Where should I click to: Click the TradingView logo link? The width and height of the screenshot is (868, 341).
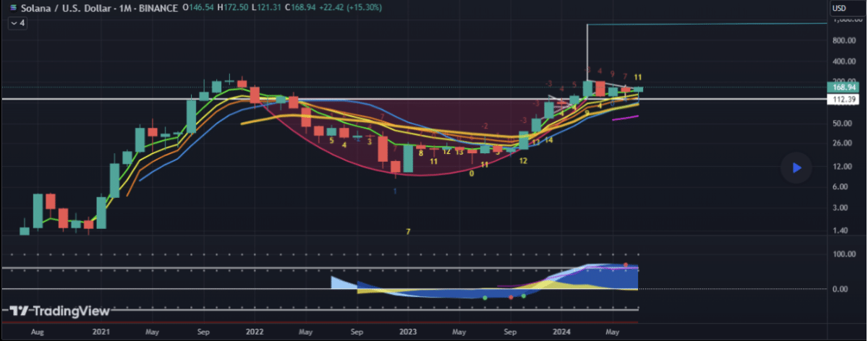click(60, 311)
